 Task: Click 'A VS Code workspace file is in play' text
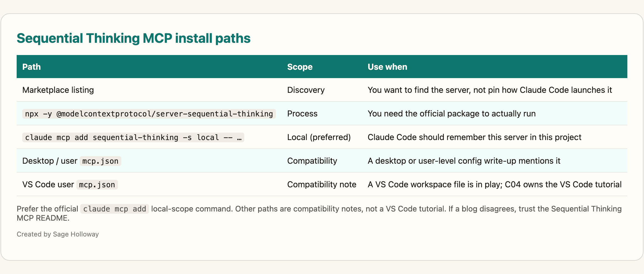pyautogui.click(x=435, y=185)
